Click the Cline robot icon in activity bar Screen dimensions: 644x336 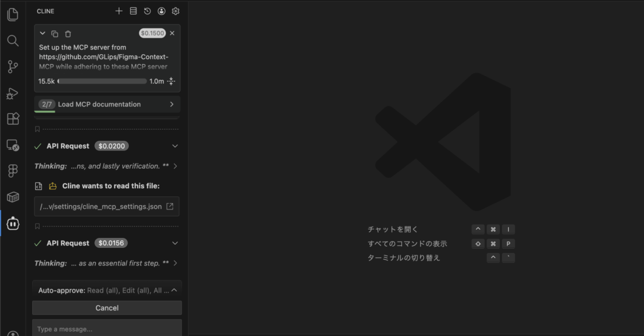13,223
